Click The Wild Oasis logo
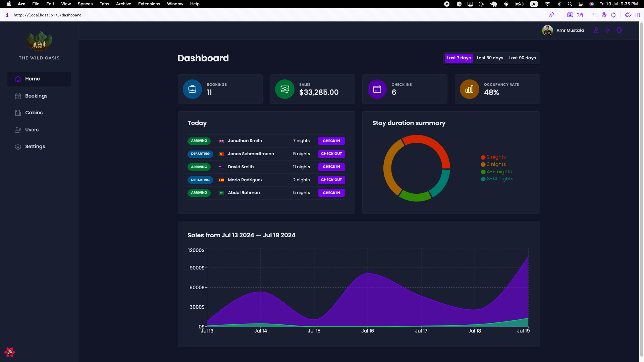 [x=39, y=42]
